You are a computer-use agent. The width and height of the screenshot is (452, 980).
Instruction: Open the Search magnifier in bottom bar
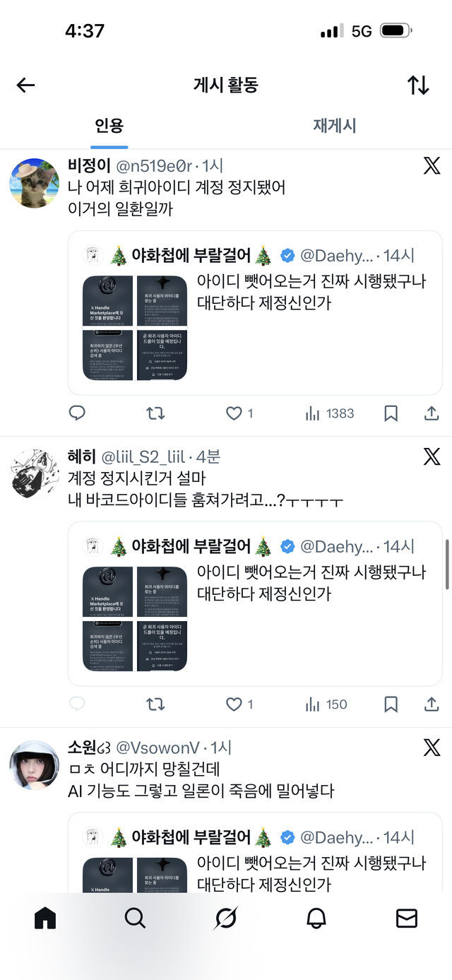pos(135,918)
